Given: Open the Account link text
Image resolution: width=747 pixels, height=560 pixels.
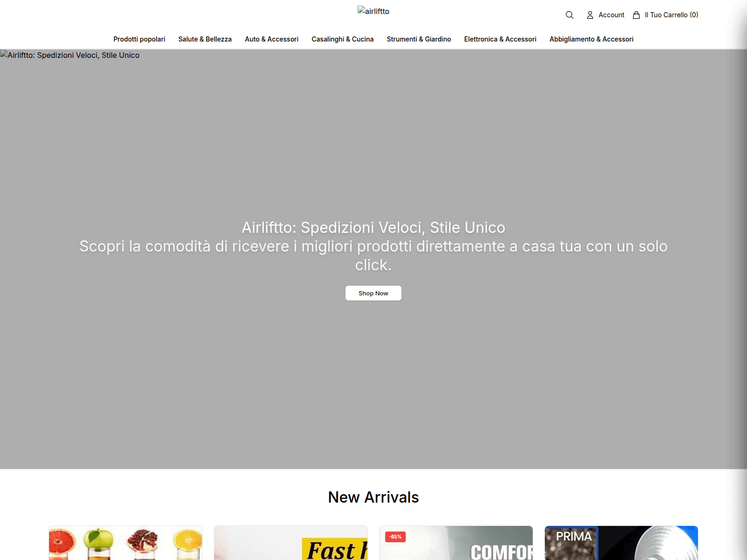Looking at the screenshot, I should tap(611, 15).
